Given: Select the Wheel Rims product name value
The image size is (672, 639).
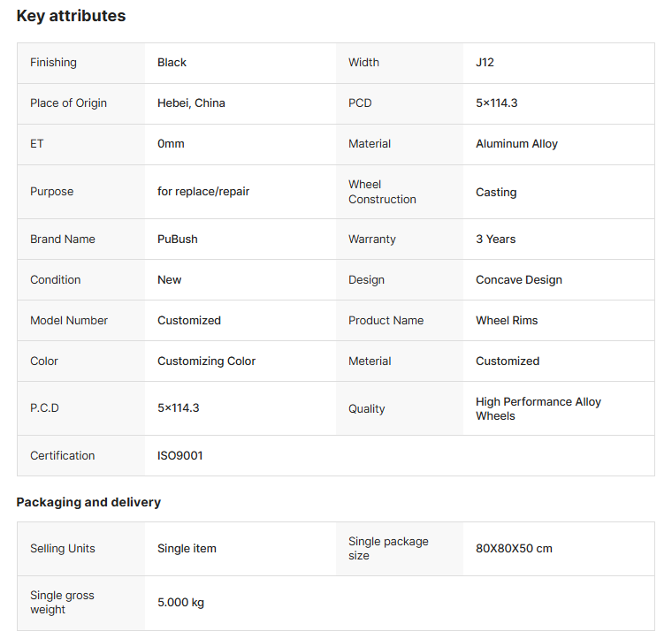Looking at the screenshot, I should pos(507,321).
